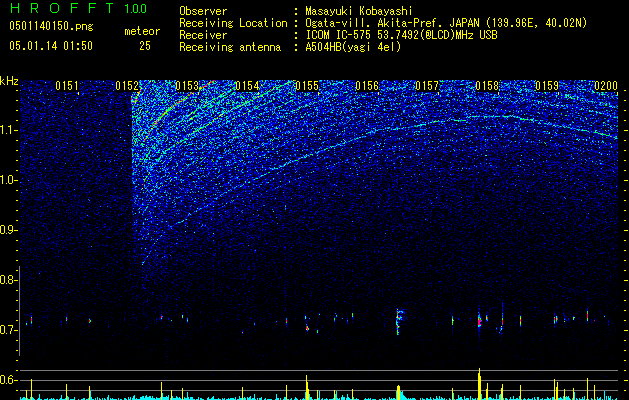Click the 0.6 frequency axis label

[x=8, y=380]
